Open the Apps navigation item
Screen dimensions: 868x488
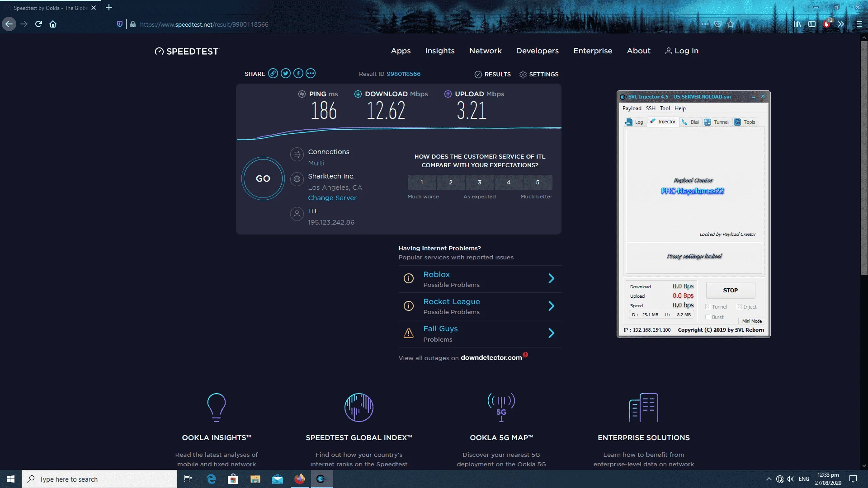tap(401, 51)
